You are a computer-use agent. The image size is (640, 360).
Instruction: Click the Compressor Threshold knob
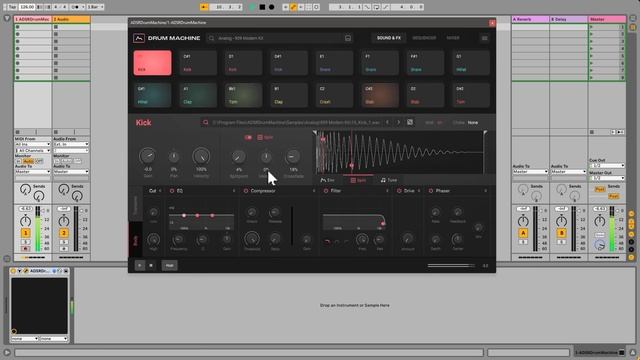[252, 239]
